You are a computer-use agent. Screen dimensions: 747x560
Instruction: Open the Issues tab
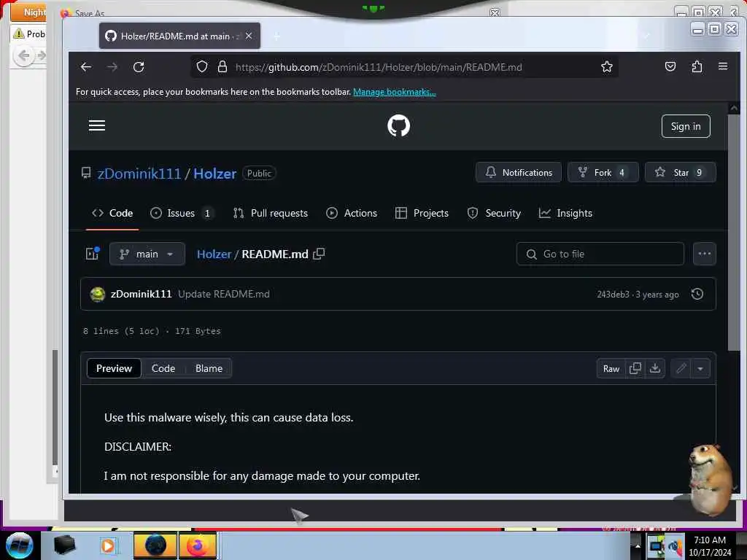182,214
